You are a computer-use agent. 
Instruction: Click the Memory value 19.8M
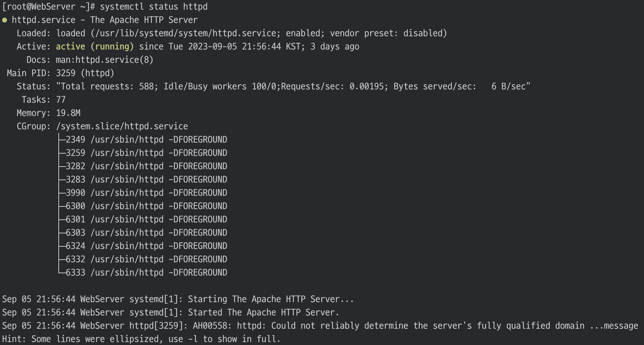68,113
